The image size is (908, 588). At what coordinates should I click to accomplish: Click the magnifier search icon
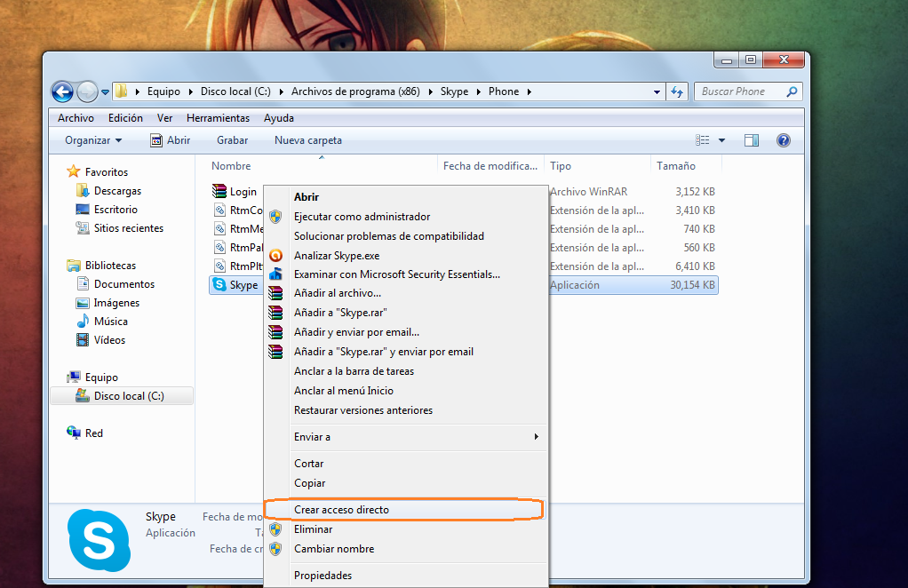(x=793, y=91)
